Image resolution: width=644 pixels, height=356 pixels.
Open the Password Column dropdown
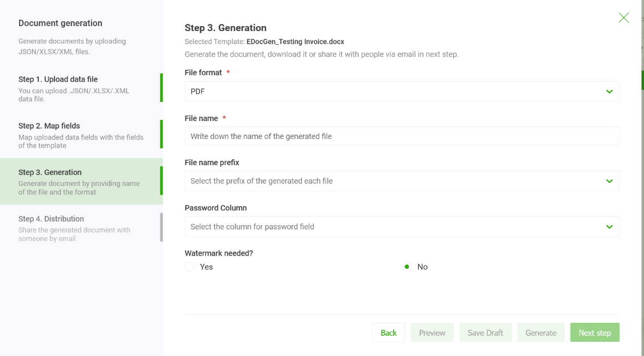(402, 226)
